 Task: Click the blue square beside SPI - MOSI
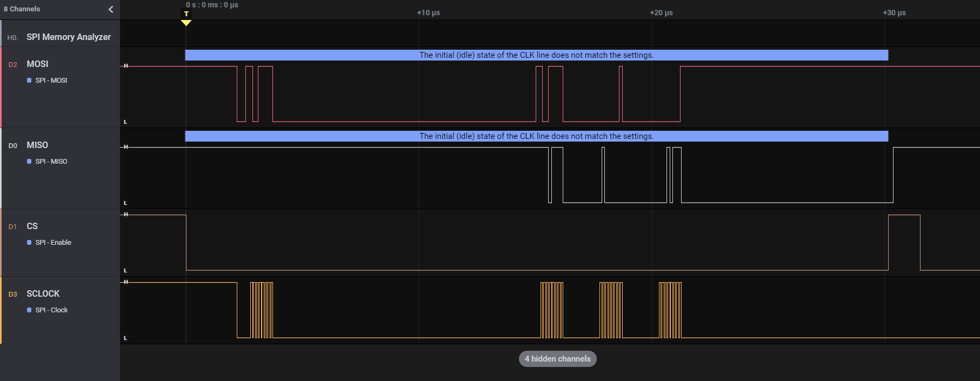click(29, 81)
